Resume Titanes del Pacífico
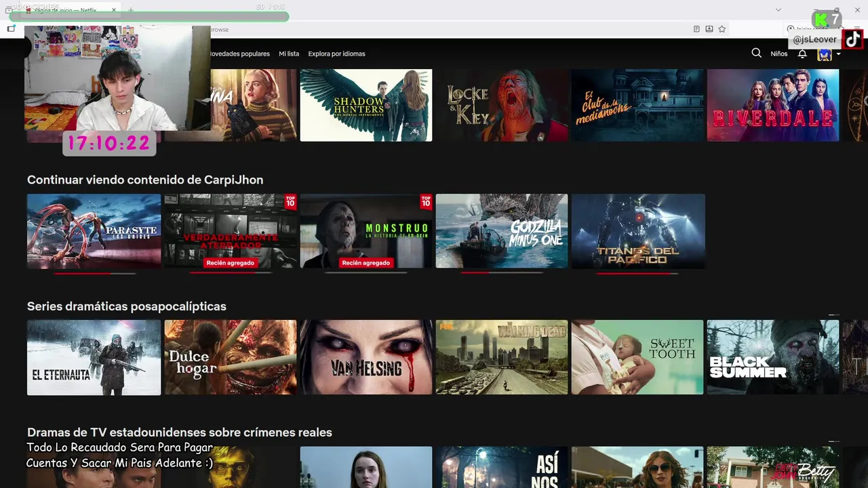868x488 pixels. click(x=638, y=231)
